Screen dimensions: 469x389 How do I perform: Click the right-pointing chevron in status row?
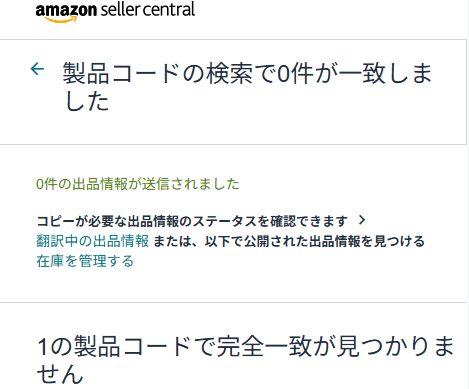pos(362,220)
